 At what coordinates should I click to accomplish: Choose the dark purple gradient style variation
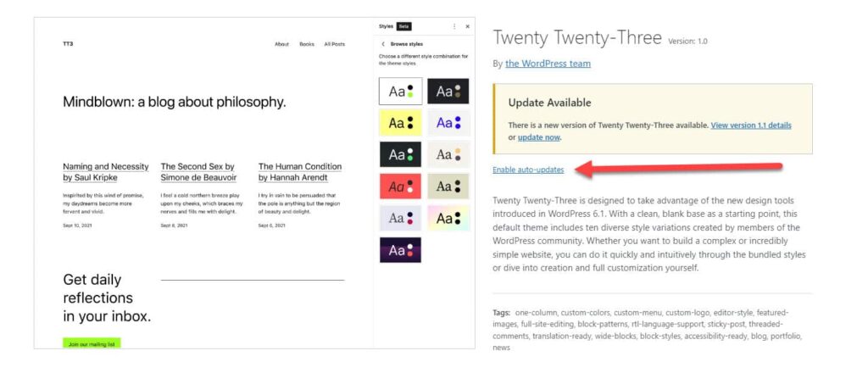400,250
